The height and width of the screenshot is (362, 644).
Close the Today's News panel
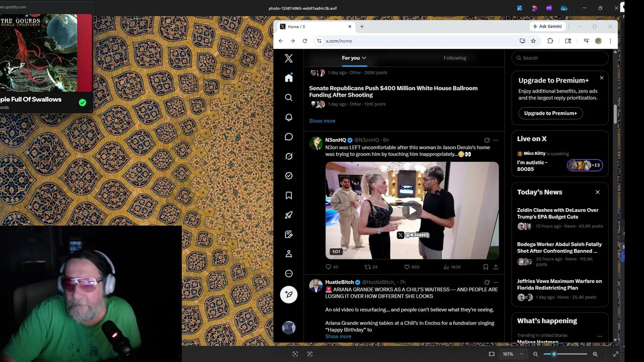(x=598, y=192)
